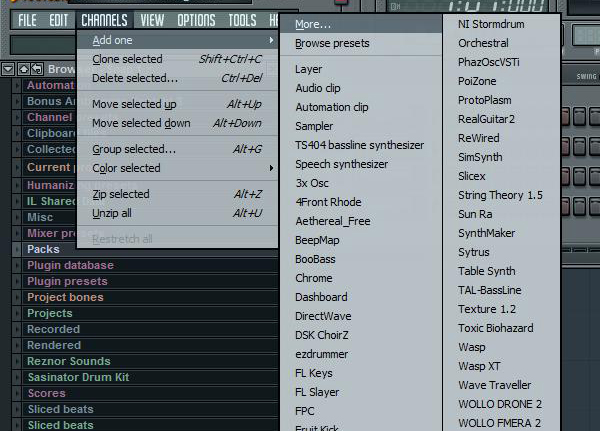Expand the Rendered folder arrow
The width and height of the screenshot is (600, 431).
click(17, 345)
